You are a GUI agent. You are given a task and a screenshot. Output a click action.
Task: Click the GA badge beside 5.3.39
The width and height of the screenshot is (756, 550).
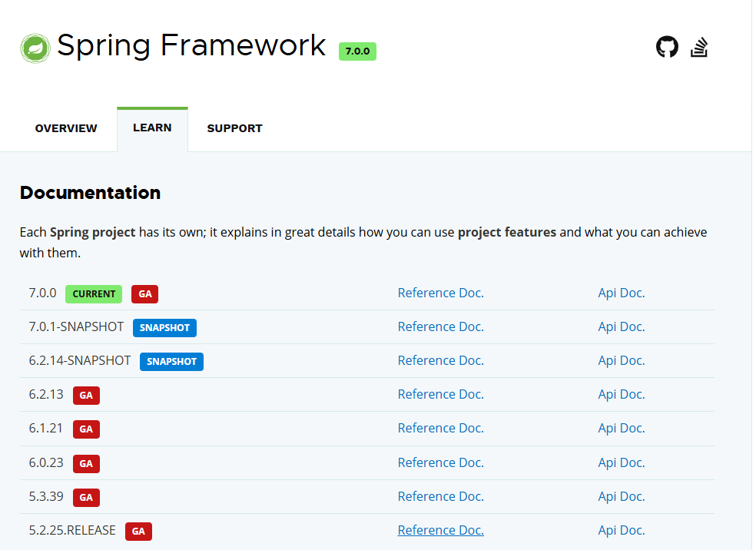coord(86,498)
